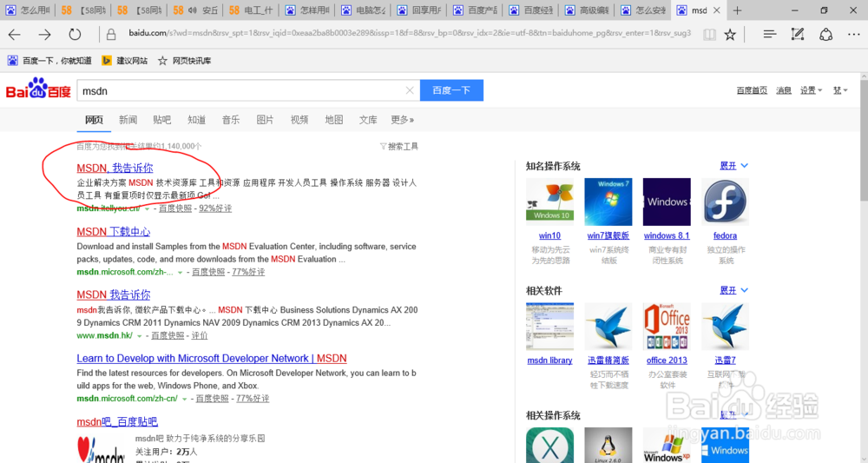Image resolution: width=868 pixels, height=463 pixels.
Task: Open the 网页快讯库 bookmark
Action: (185, 60)
